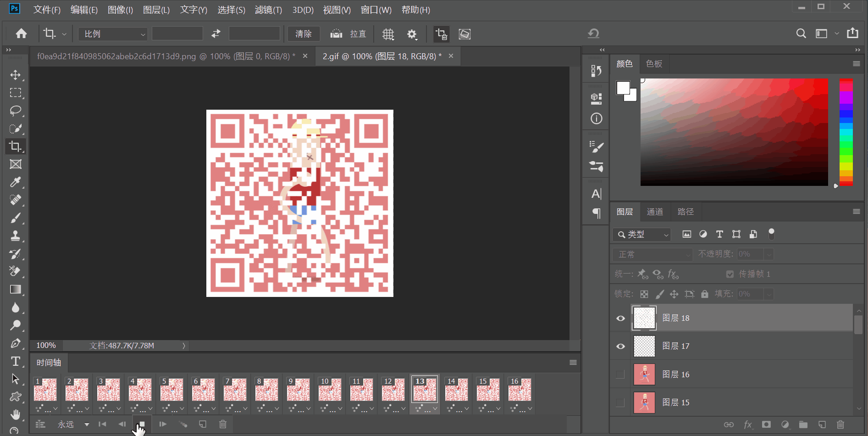The image size is (868, 436).
Task: Toggle delete cropped pixels option
Action: 442,34
